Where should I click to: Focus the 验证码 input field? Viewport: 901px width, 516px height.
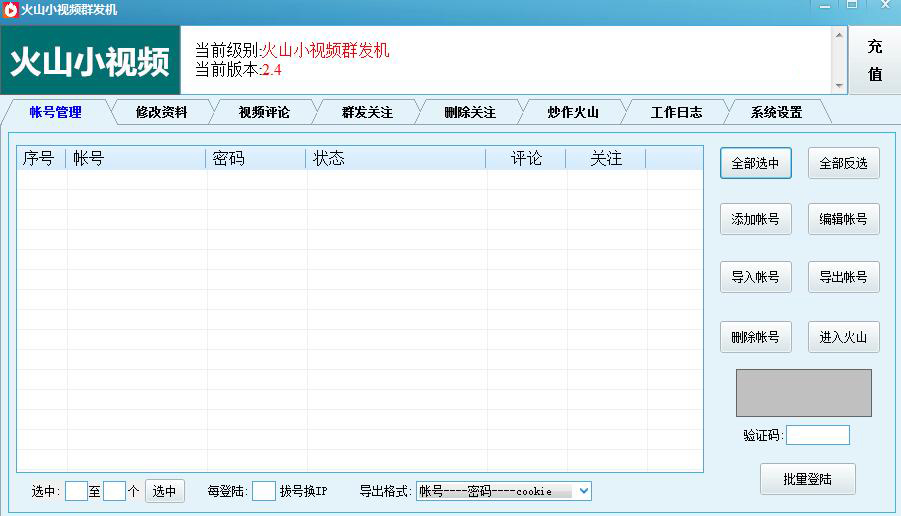point(818,435)
